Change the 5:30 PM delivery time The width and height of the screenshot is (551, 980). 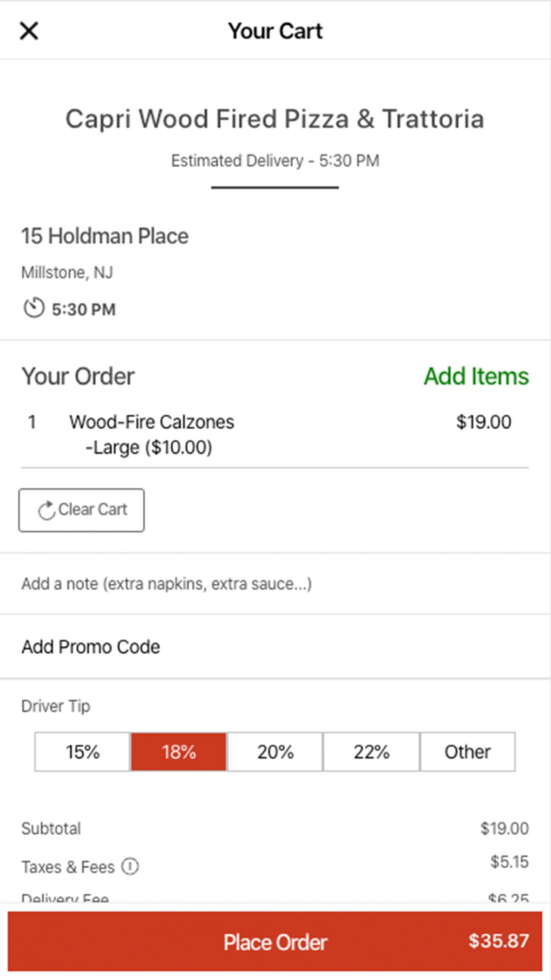(83, 309)
